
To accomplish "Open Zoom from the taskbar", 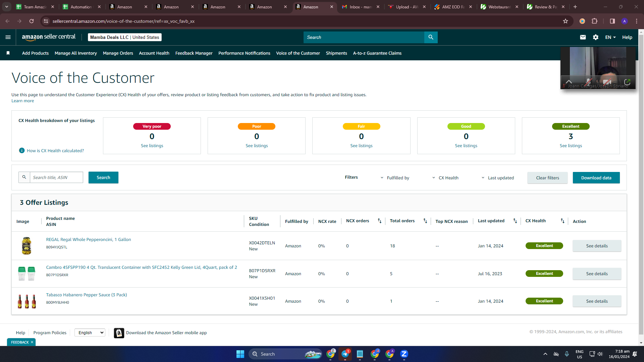I will [404, 354].
